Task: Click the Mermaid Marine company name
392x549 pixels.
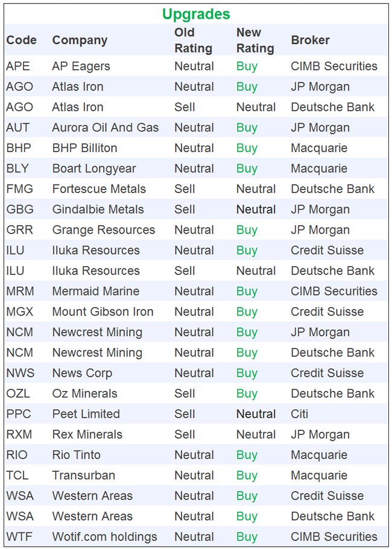Action: pos(95,291)
